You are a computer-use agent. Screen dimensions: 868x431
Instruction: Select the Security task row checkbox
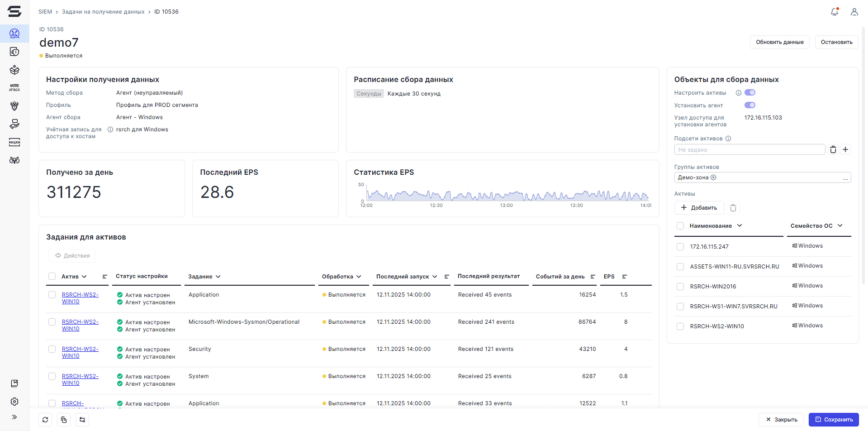tap(52, 349)
